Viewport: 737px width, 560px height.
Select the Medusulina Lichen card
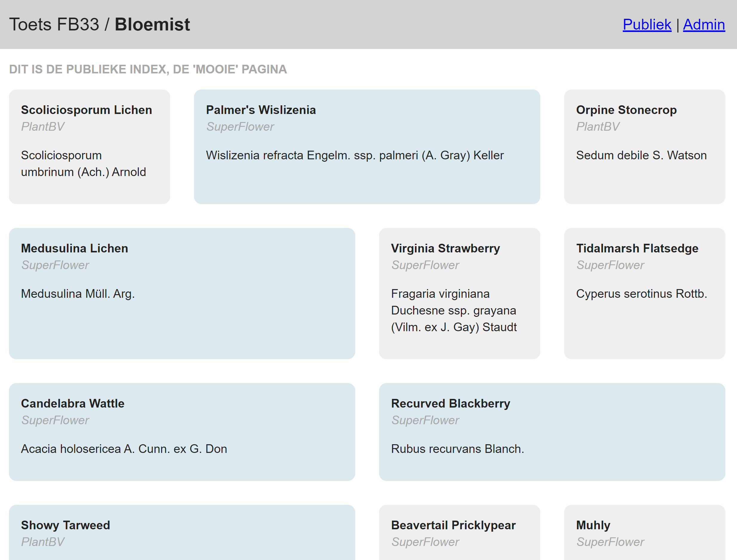pos(182,293)
